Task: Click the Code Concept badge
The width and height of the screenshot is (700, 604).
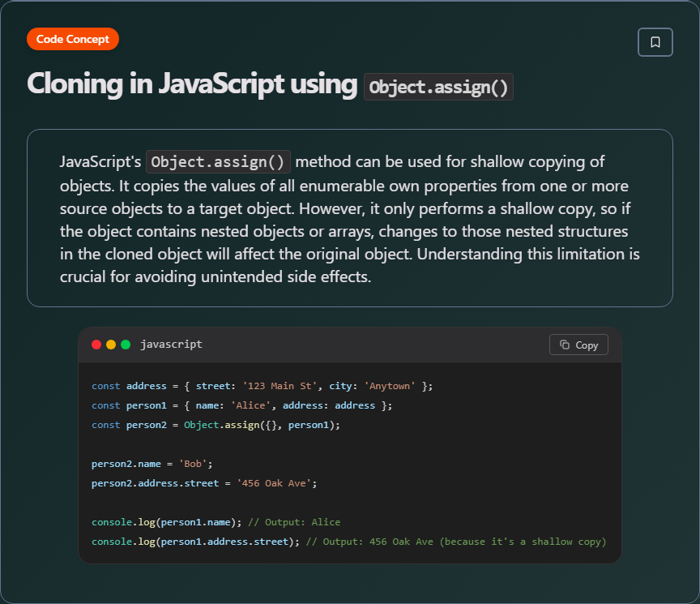Action: click(x=73, y=39)
